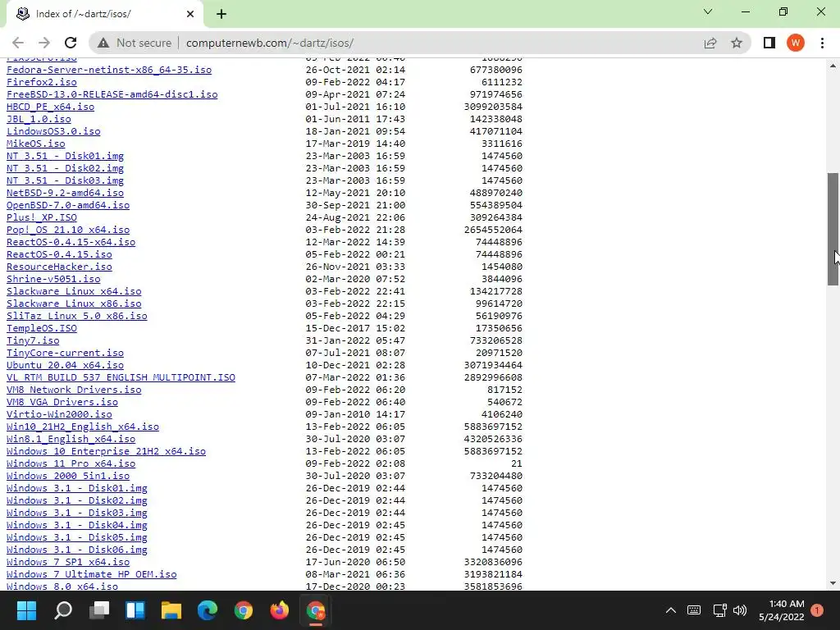Open the Firefox2.iso link

41,82
